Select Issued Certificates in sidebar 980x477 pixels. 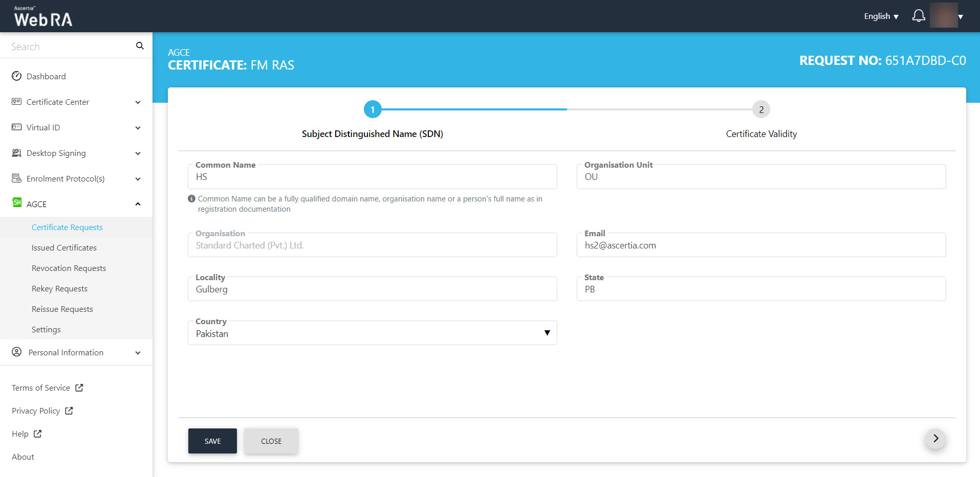pos(64,247)
